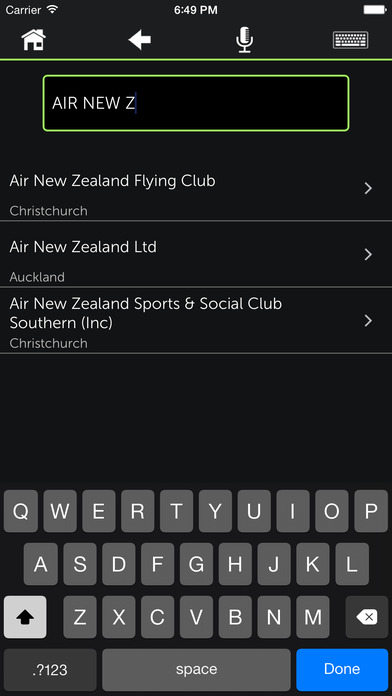Tap the Z key on keyboard
The width and height of the screenshot is (392, 696).
click(79, 617)
